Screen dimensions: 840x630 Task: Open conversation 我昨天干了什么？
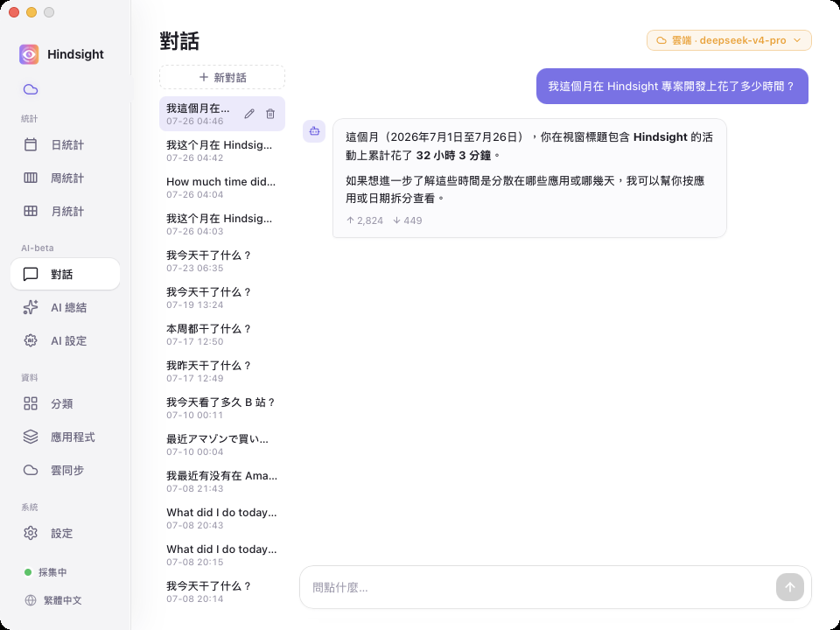tap(222, 371)
